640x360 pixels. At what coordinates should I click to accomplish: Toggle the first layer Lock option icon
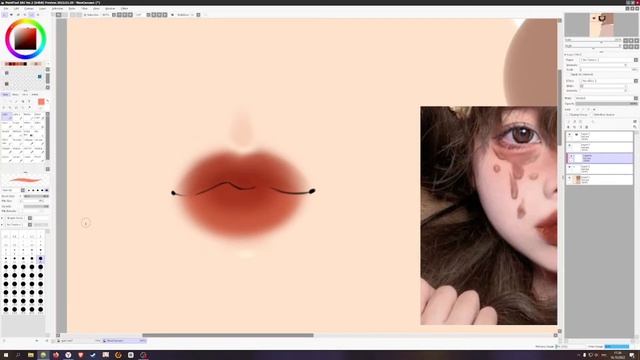[577, 109]
